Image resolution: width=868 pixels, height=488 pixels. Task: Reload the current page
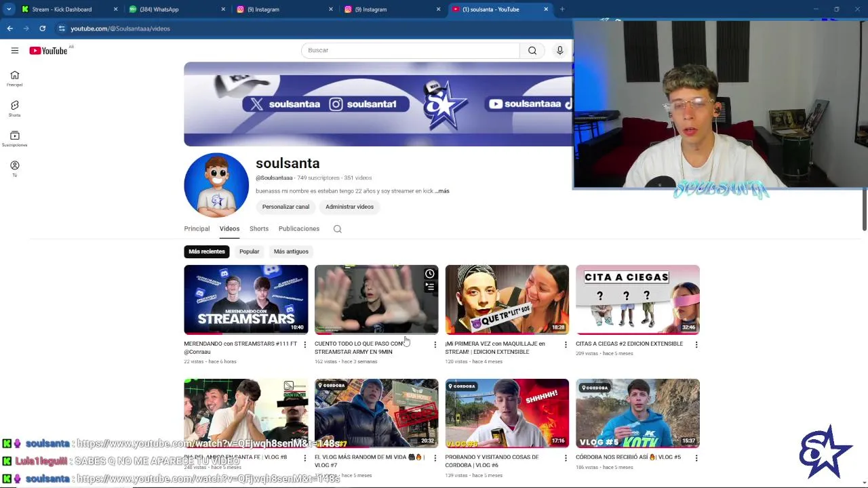(x=42, y=28)
